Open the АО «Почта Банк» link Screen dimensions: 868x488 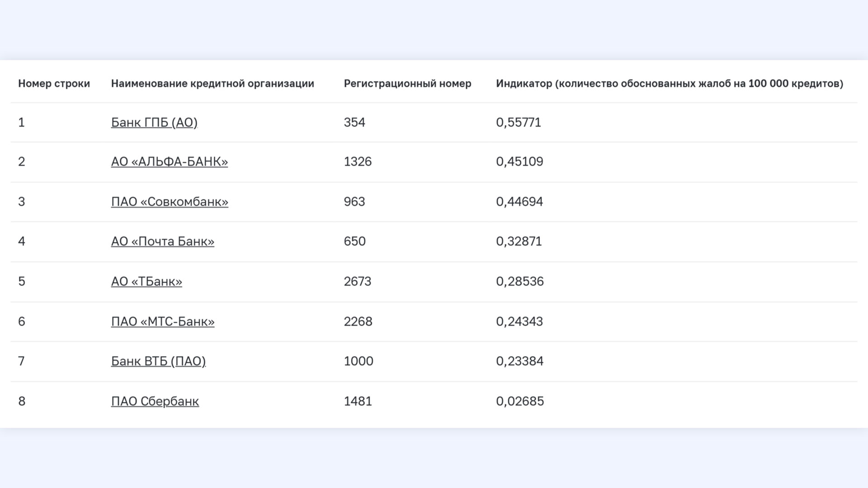[163, 241]
